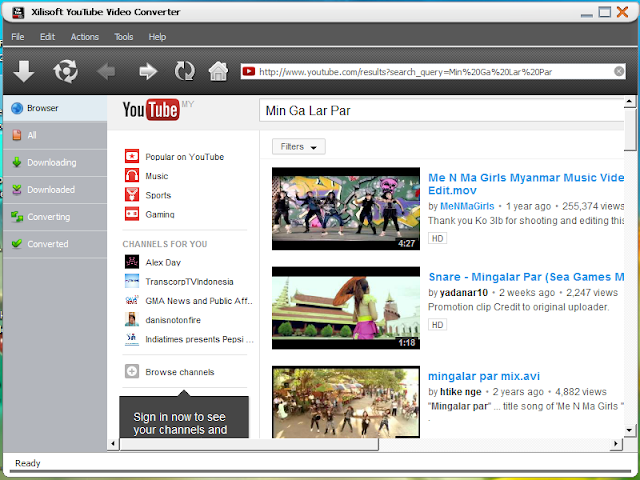The width and height of the screenshot is (640, 480).
Task: Open the Converted list
Action: [55, 244]
